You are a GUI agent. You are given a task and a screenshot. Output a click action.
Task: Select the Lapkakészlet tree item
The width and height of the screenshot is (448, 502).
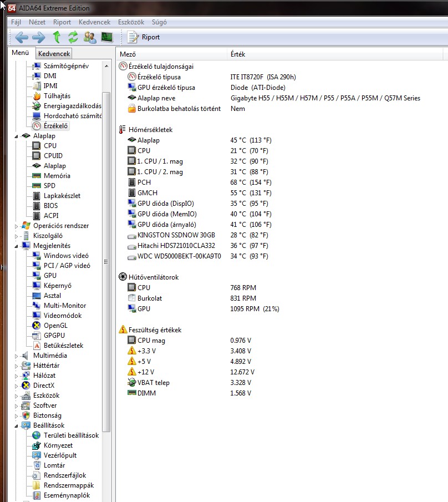tap(62, 196)
